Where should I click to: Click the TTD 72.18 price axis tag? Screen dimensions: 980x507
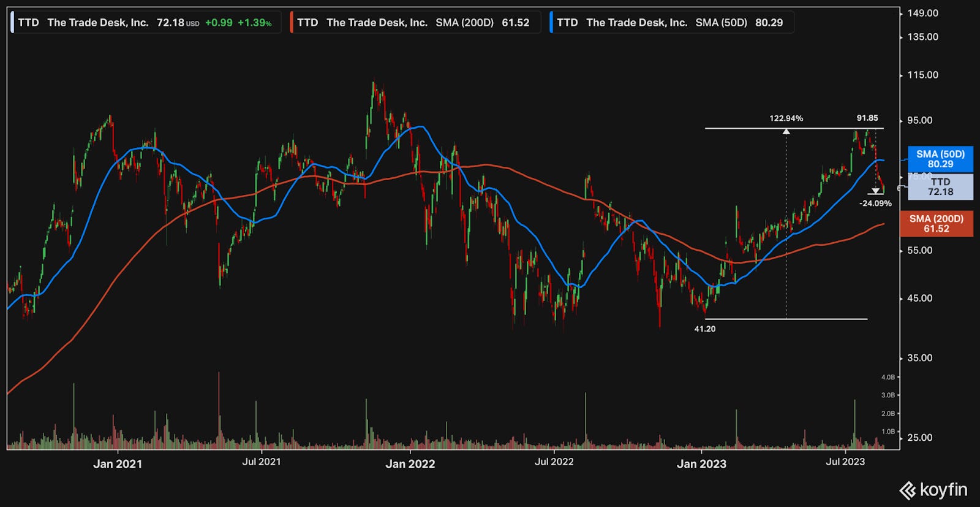tap(940, 187)
